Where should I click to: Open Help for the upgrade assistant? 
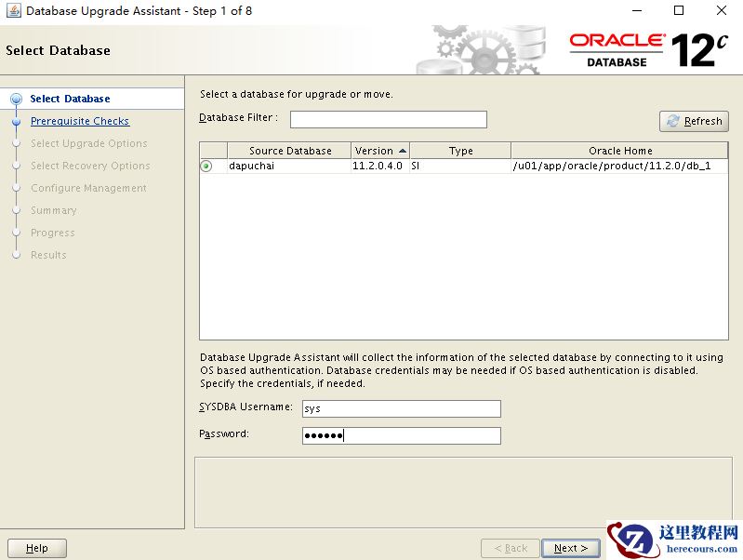37,548
